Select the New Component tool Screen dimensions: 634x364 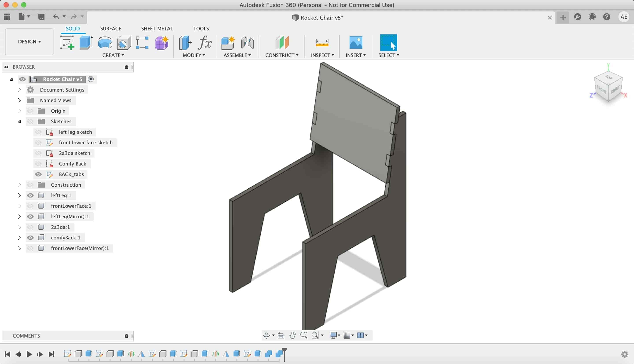(228, 42)
